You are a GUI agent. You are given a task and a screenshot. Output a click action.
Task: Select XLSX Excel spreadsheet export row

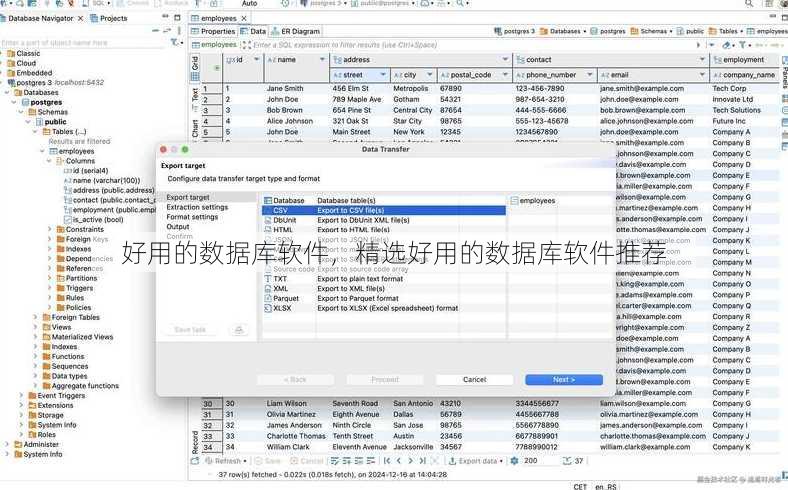[x=383, y=308]
